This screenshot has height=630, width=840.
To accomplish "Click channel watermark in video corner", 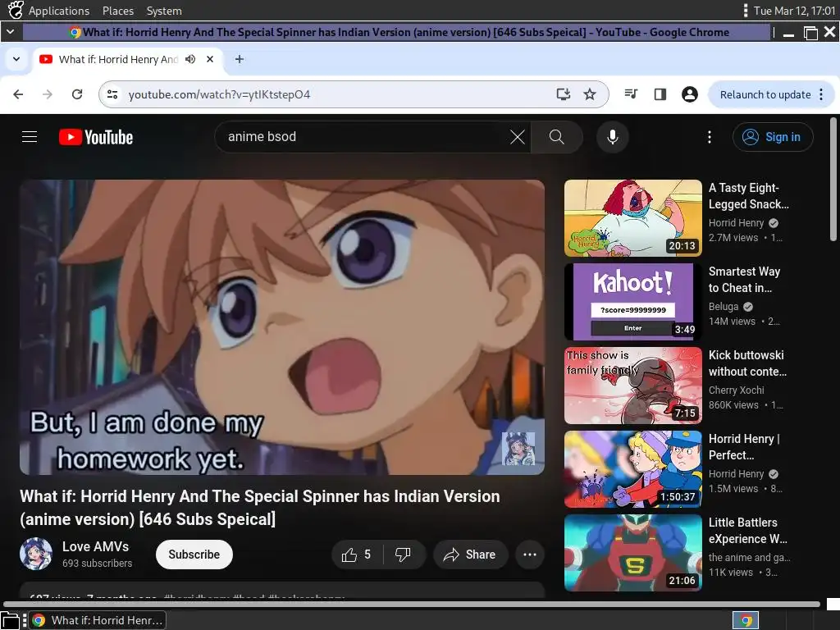I will 518,448.
